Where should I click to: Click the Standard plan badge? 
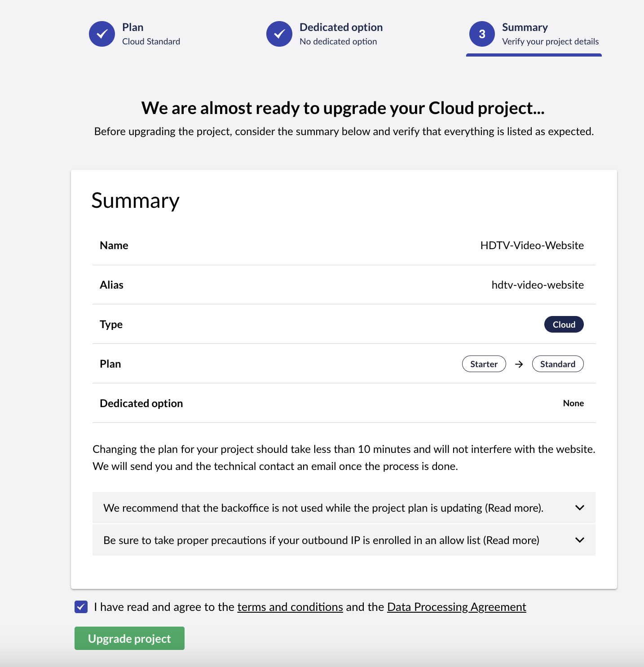(558, 364)
